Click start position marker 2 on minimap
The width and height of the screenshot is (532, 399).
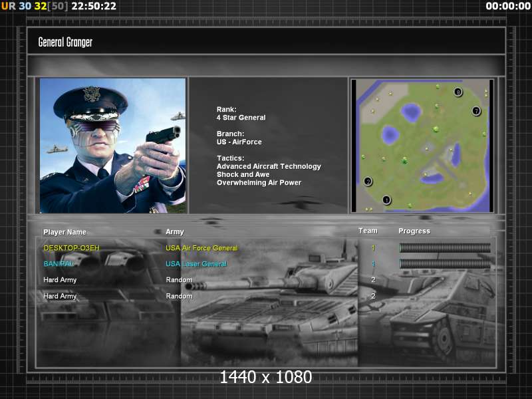368,182
